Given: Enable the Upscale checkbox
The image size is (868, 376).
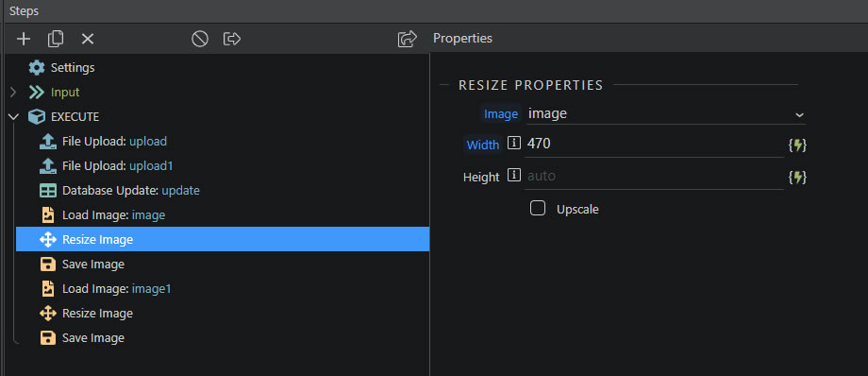Looking at the screenshot, I should tap(538, 209).
